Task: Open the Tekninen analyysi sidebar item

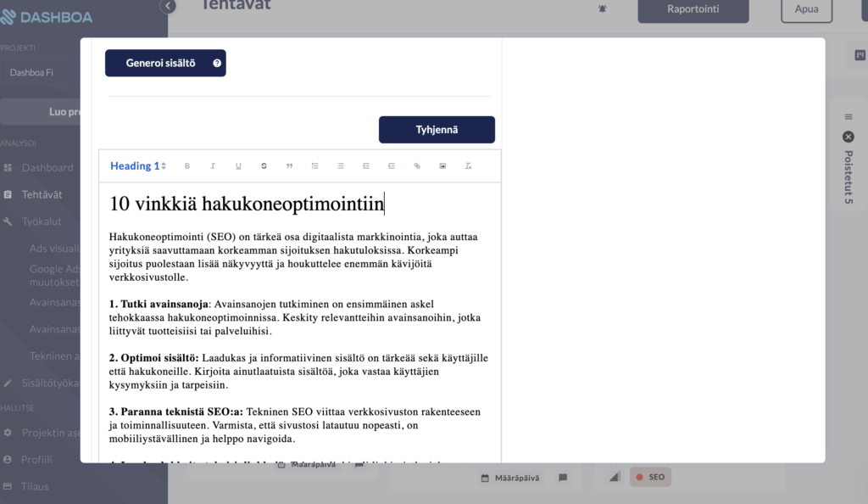Action: (x=54, y=356)
